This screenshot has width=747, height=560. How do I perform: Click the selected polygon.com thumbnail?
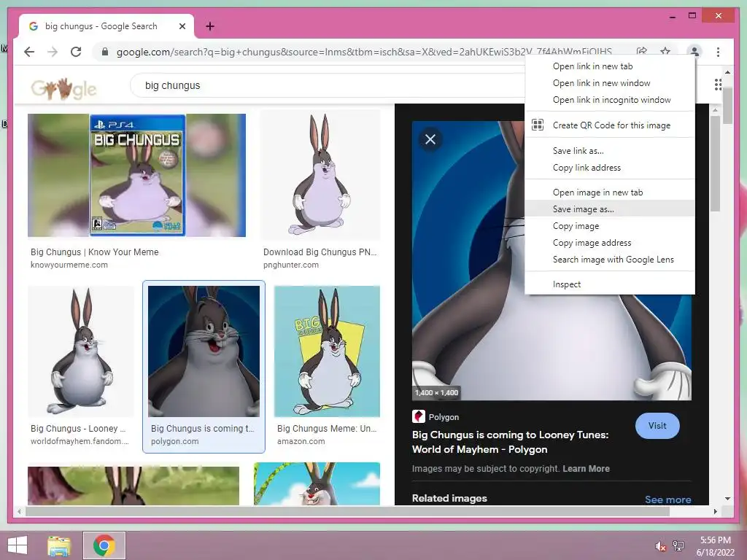[x=204, y=351]
